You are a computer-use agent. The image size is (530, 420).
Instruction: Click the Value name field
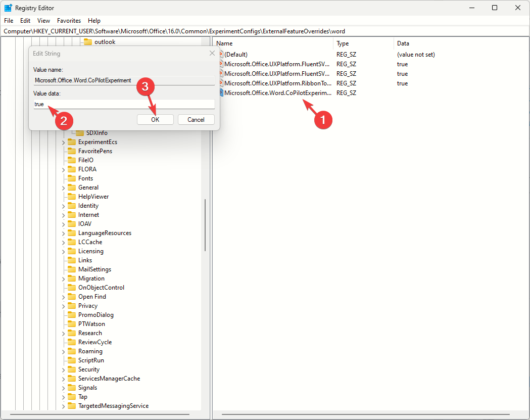124,80
